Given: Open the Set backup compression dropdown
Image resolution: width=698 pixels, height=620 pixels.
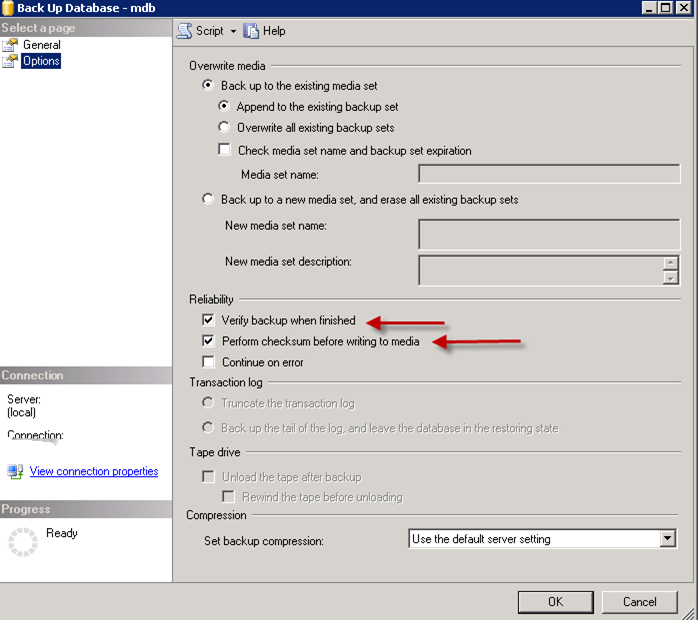Looking at the screenshot, I should tap(667, 539).
